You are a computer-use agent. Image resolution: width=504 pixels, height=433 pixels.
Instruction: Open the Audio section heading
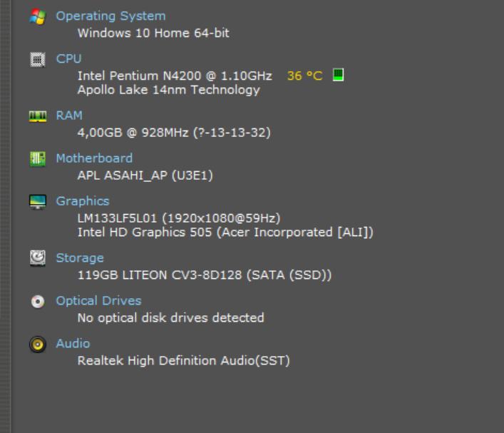click(73, 343)
